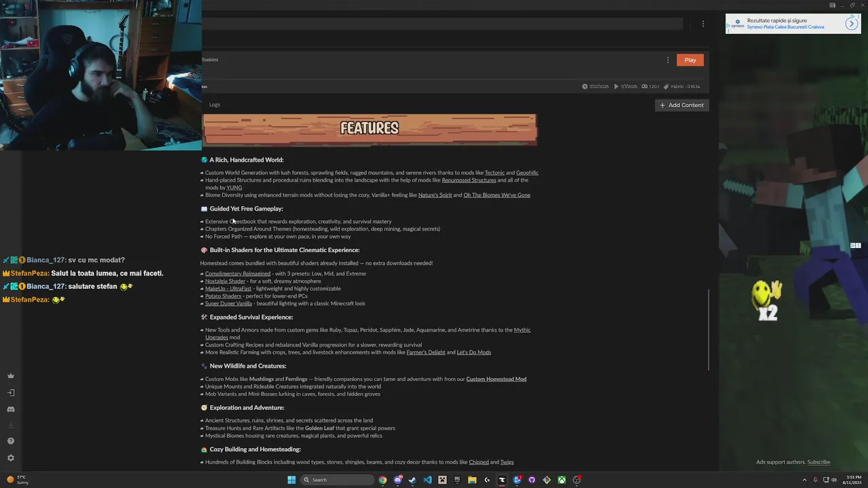
Task: Click the Exploration and Adventure heading
Action: [247, 408]
